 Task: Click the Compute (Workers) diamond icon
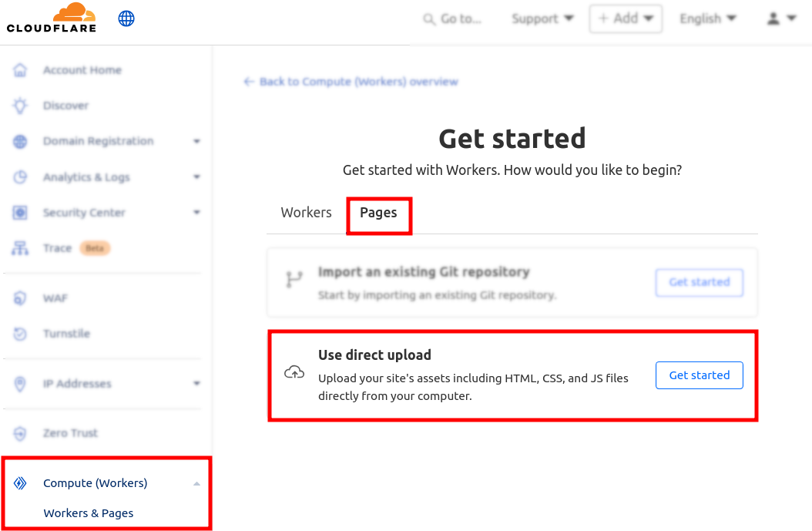pos(20,483)
